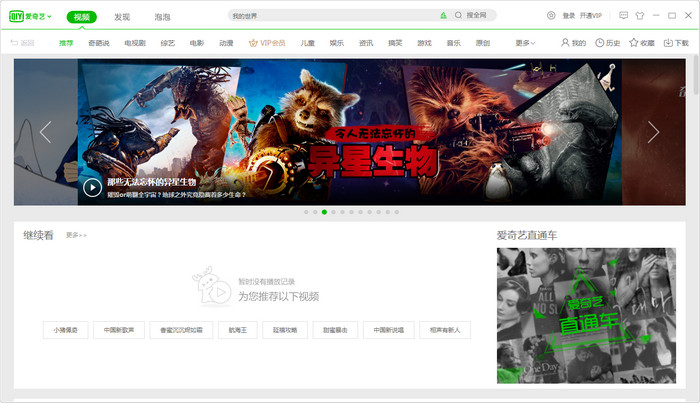Go to next banner with right arrow
This screenshot has height=403, width=700.
click(x=654, y=132)
